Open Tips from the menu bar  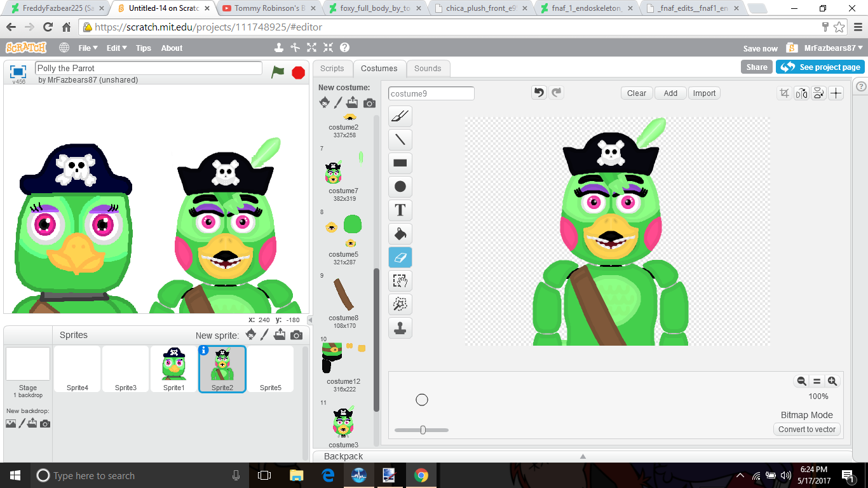click(144, 48)
